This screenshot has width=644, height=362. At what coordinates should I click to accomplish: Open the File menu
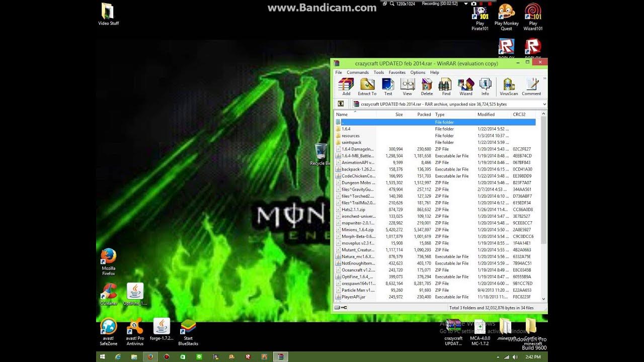pos(339,72)
